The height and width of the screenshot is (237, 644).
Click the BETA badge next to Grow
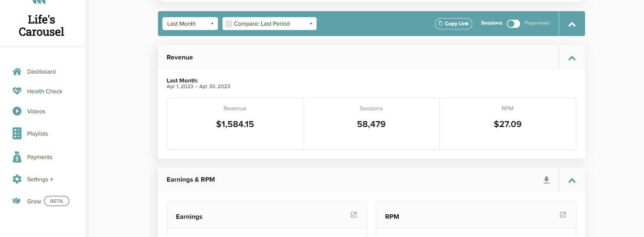tap(56, 201)
